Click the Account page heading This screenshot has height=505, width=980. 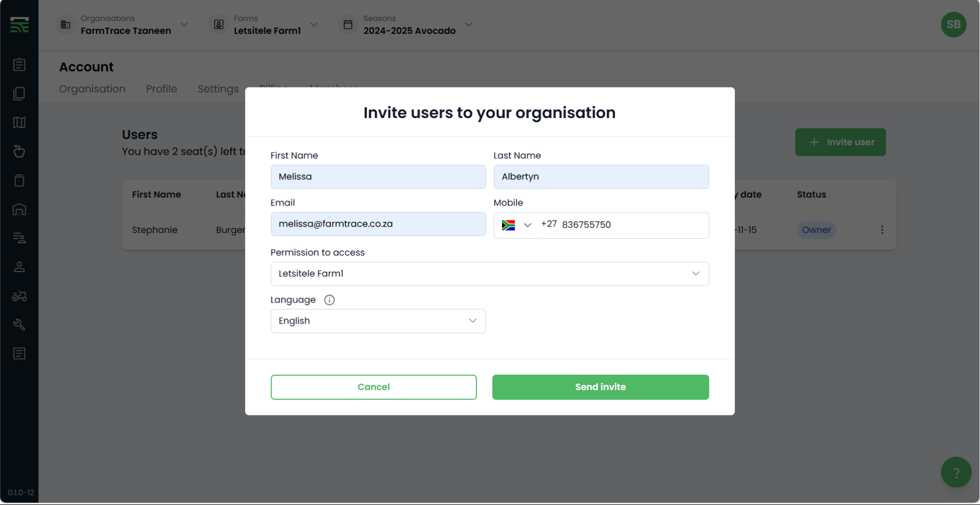tap(86, 67)
